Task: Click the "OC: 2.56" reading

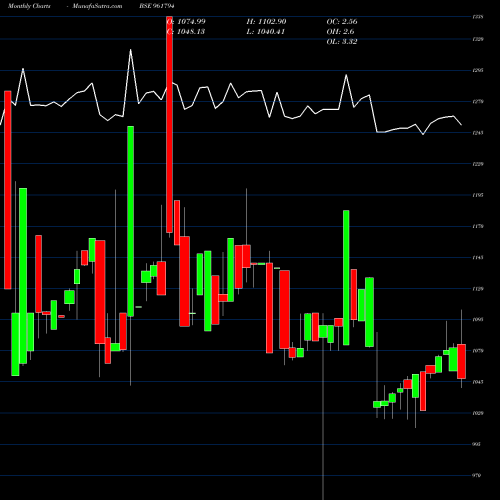Action: [x=342, y=22]
